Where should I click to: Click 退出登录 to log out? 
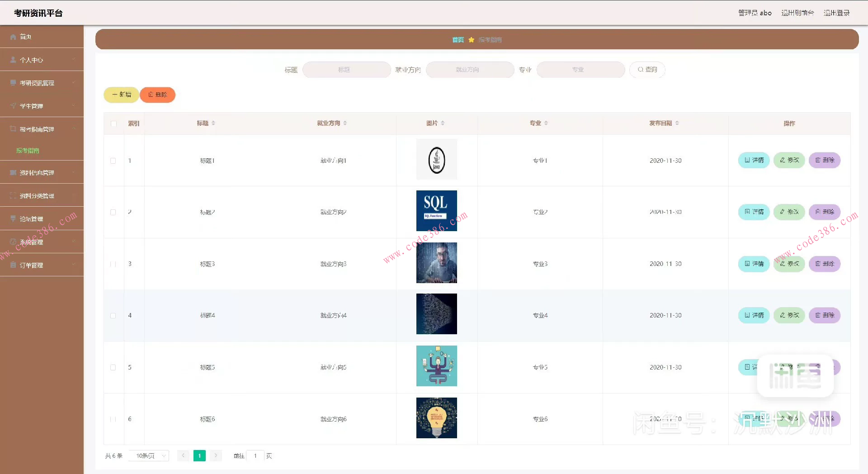tap(836, 13)
